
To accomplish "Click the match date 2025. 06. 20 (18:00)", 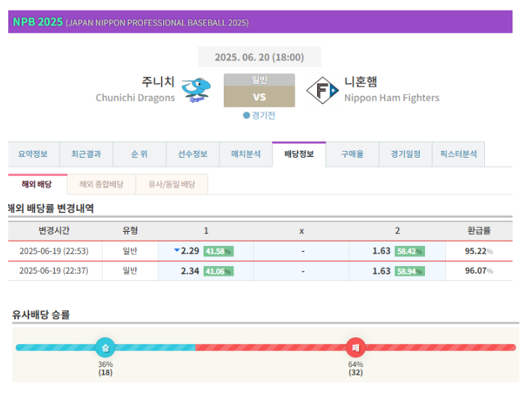I will click(x=260, y=57).
